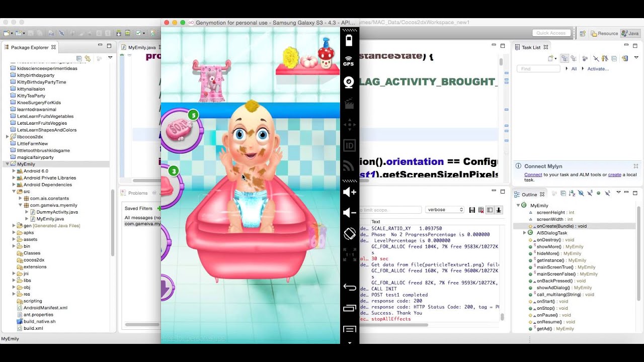Toggle Categorized view in Task List
Viewport: 644px width, 362px height.
click(565, 58)
